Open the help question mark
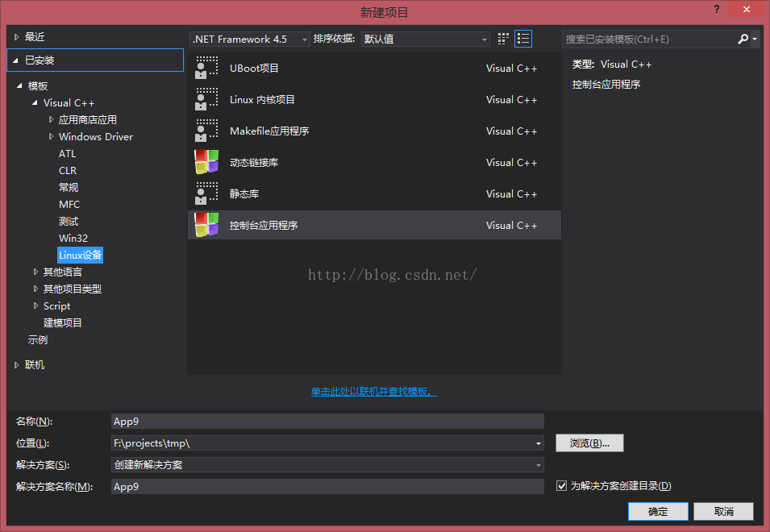Viewport: 770px width, 532px height. (x=717, y=9)
